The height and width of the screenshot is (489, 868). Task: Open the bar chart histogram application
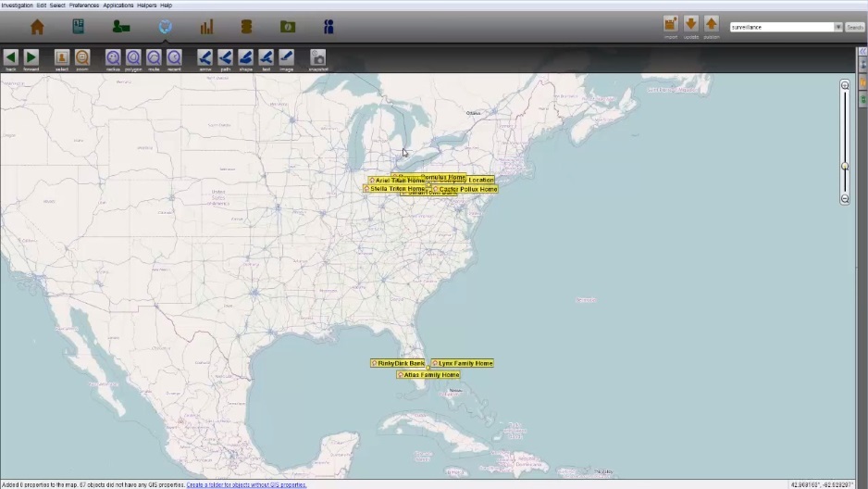click(x=206, y=27)
